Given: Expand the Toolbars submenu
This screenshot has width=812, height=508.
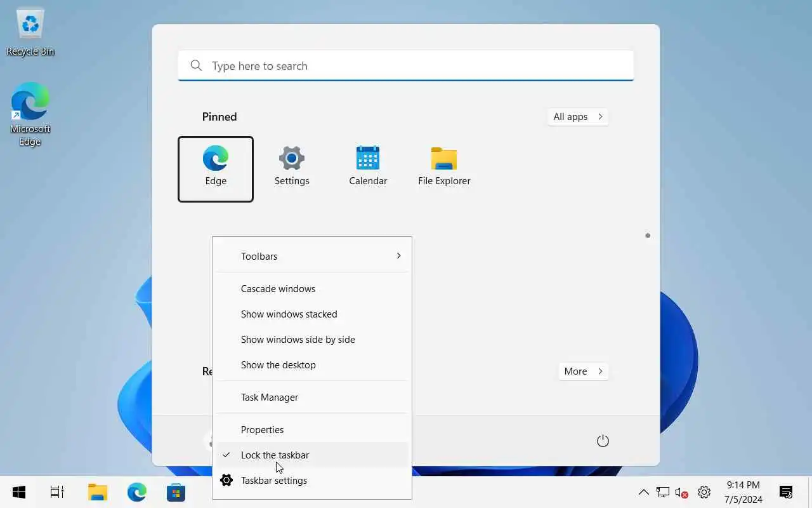Looking at the screenshot, I should [x=312, y=256].
